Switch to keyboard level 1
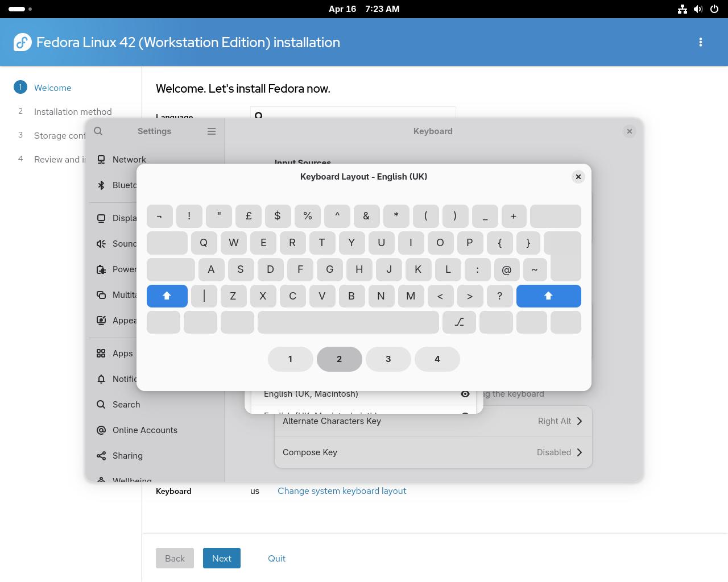Image resolution: width=728 pixels, height=582 pixels. (x=291, y=359)
